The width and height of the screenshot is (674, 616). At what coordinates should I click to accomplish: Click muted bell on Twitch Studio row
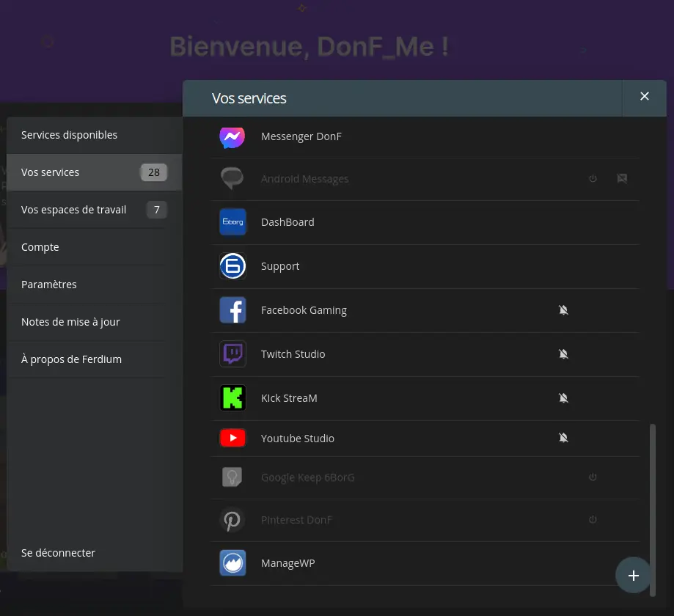pyautogui.click(x=563, y=353)
